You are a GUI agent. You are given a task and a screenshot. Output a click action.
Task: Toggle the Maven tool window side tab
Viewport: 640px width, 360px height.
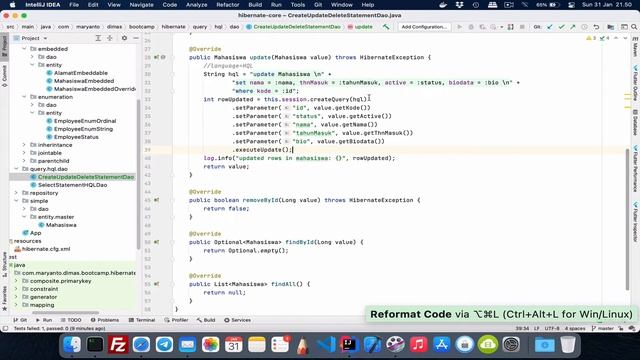(x=635, y=47)
